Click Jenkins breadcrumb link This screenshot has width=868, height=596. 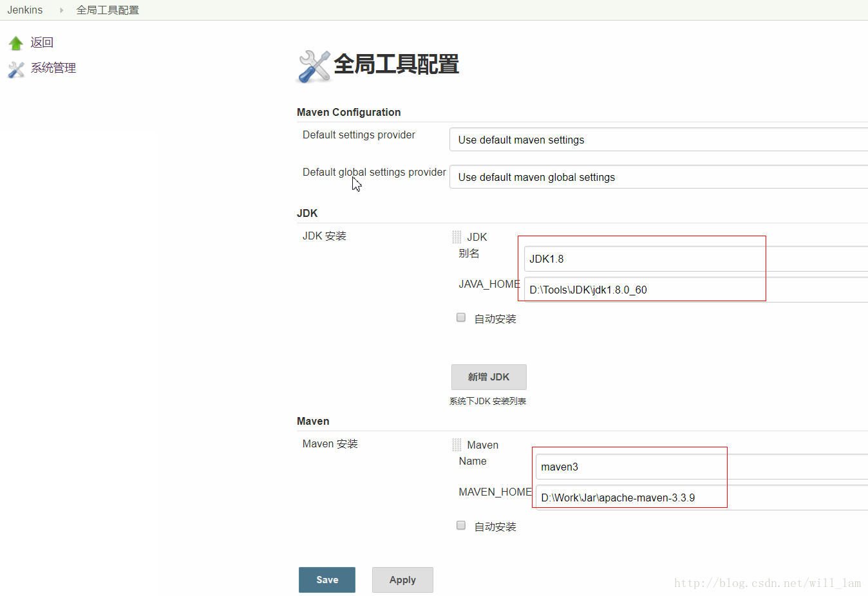pyautogui.click(x=25, y=10)
